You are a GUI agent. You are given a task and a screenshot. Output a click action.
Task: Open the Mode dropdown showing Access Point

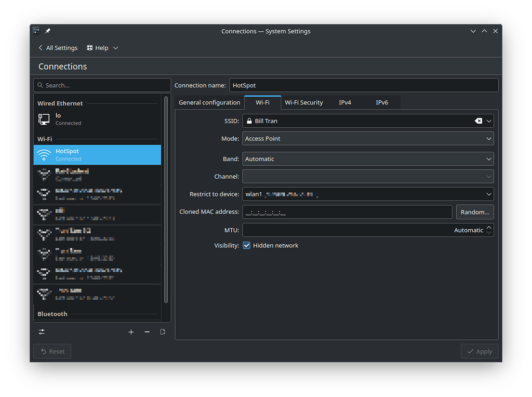368,139
